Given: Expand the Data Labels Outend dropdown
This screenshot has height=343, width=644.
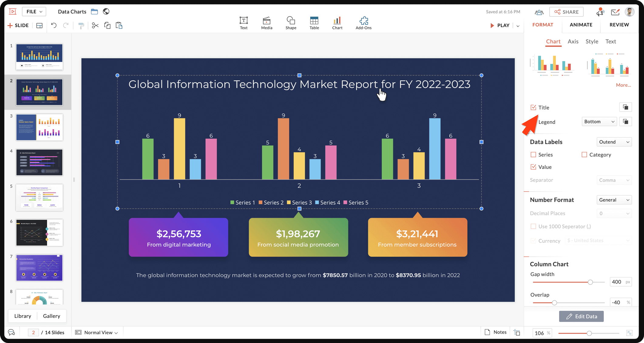Looking at the screenshot, I should pyautogui.click(x=614, y=142).
